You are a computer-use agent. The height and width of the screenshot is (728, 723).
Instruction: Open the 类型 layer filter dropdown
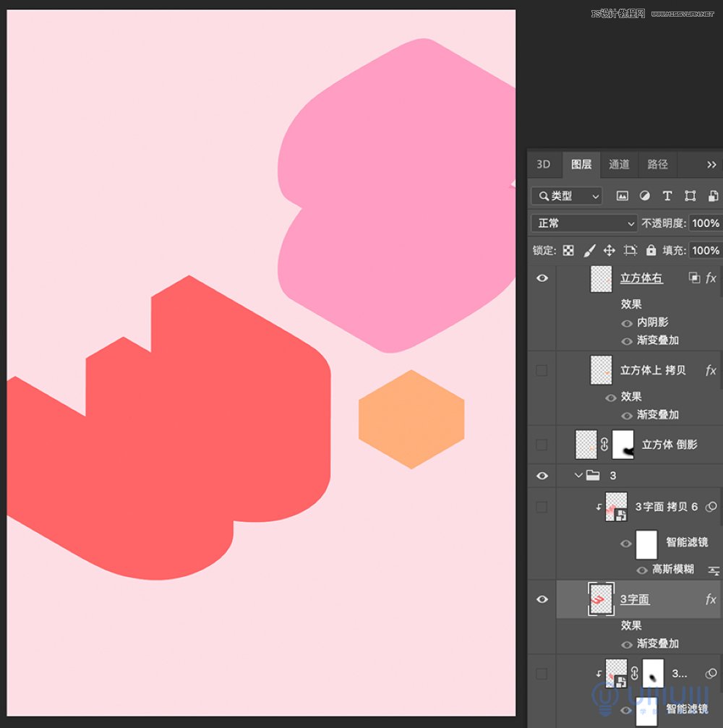click(x=568, y=196)
